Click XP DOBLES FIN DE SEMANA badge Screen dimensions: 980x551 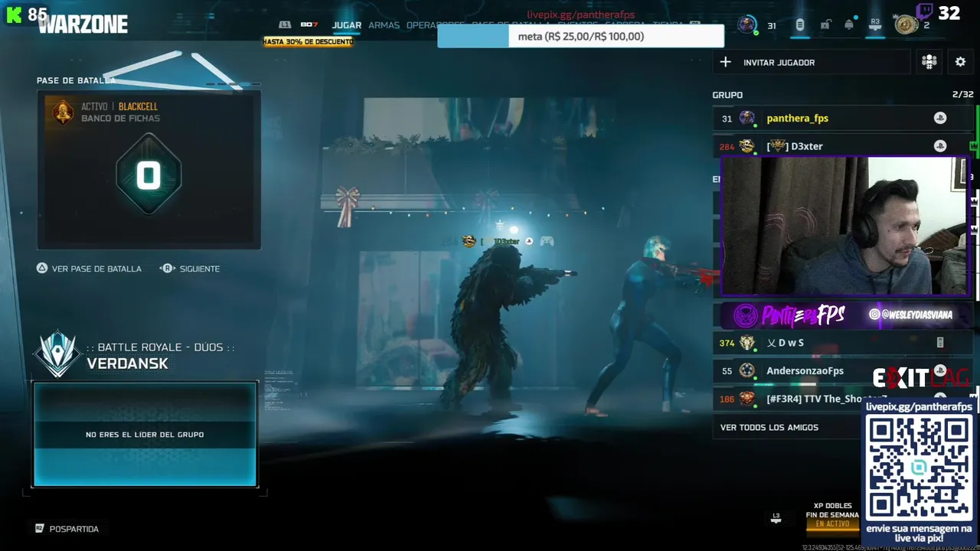pyautogui.click(x=832, y=515)
